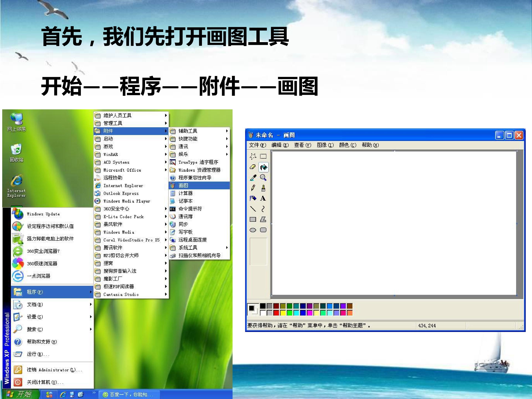Open the 图像(I) menu in Paint
Screen dimensions: 532x399
coord(325,145)
